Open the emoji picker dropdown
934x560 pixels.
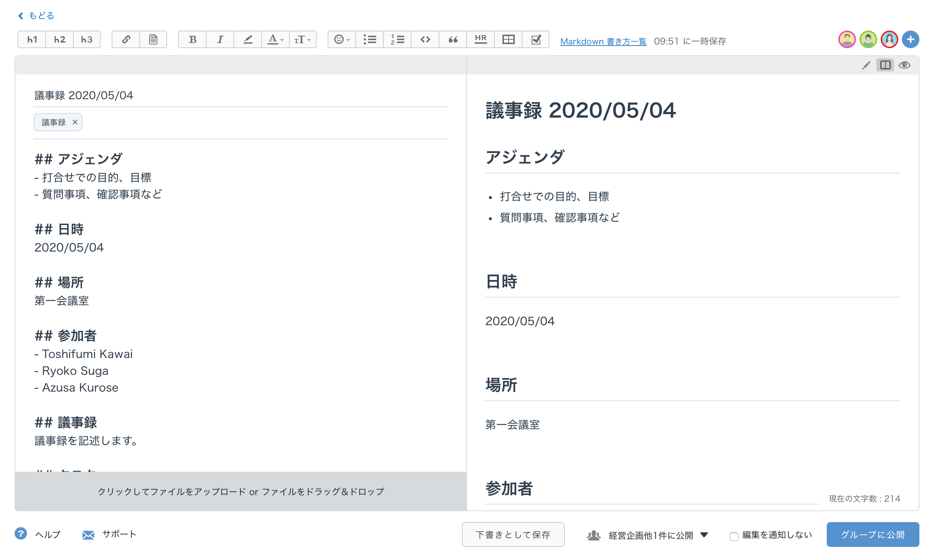pos(341,40)
